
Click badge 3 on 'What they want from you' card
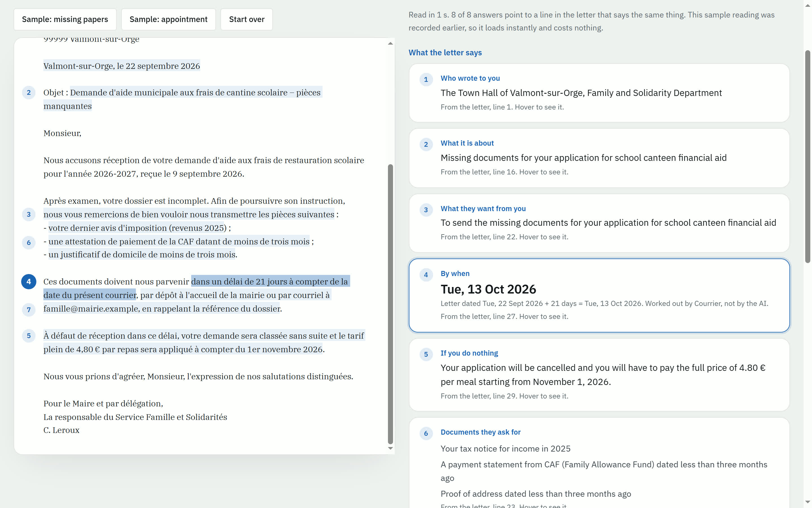click(x=426, y=210)
